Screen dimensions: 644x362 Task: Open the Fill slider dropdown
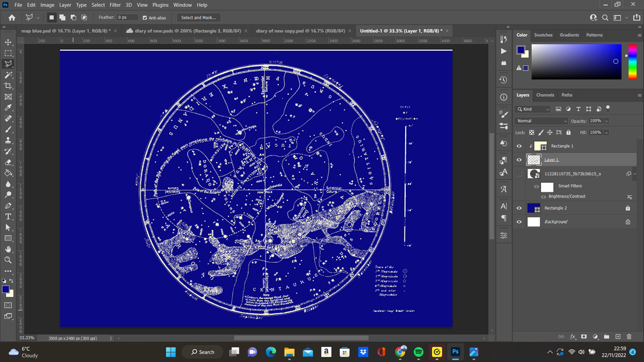point(606,133)
